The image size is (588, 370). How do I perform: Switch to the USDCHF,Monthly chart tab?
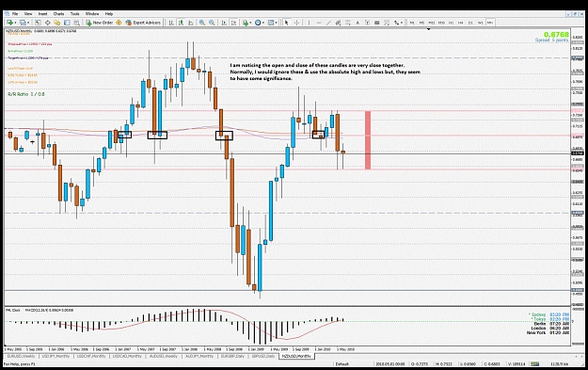(91, 356)
